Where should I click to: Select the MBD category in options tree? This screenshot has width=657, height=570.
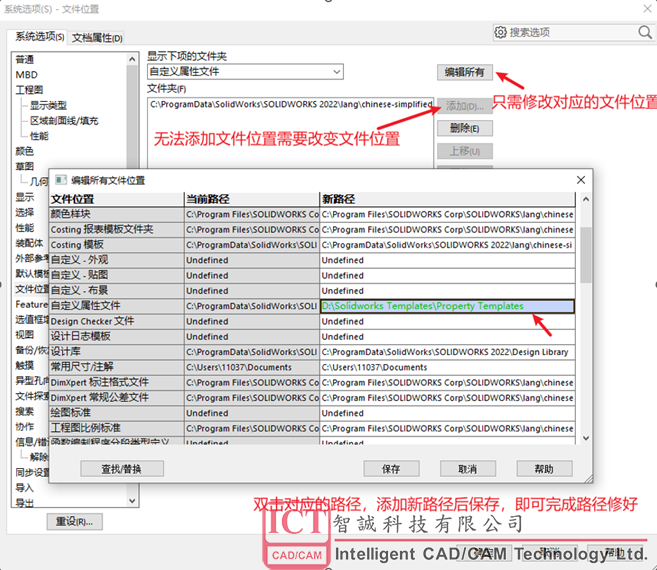pyautogui.click(x=26, y=75)
